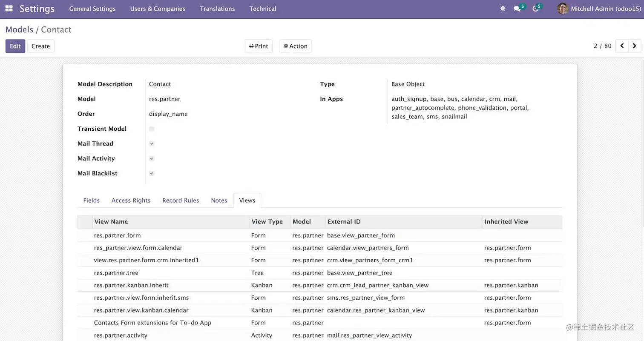The height and width of the screenshot is (341, 644).
Task: Sort by View Name column header
Action: click(171, 222)
